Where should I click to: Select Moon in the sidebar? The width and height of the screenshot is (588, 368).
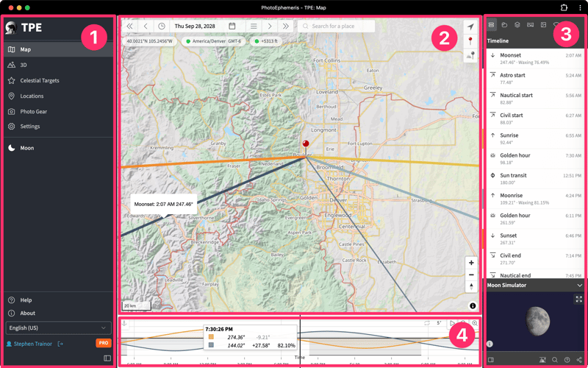[59, 148]
